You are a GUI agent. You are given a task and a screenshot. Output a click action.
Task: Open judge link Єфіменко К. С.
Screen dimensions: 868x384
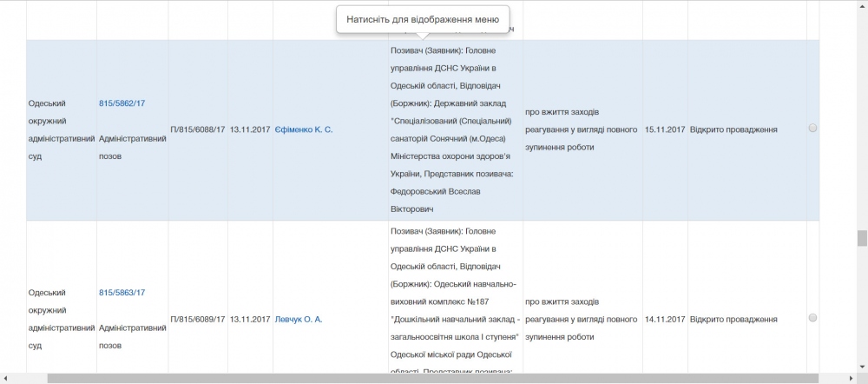(x=303, y=129)
